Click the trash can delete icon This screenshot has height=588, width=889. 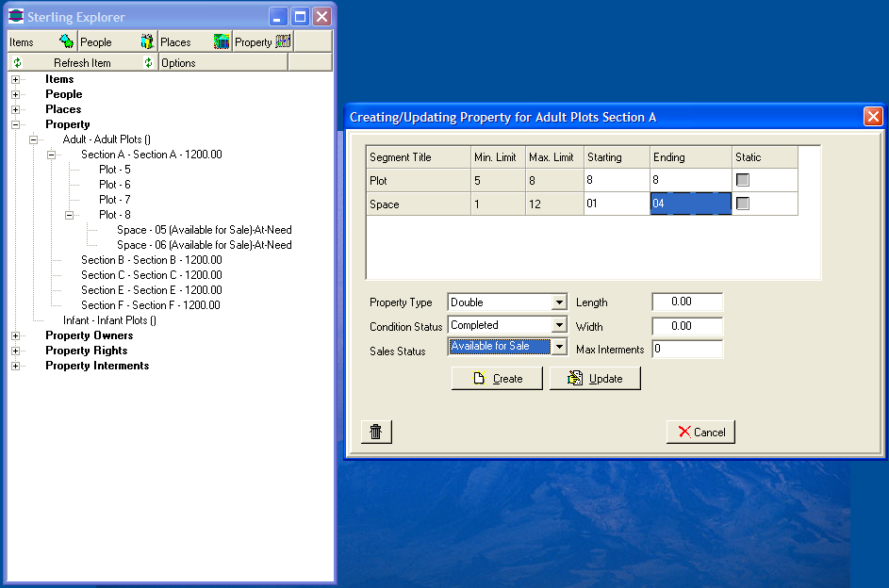point(376,432)
